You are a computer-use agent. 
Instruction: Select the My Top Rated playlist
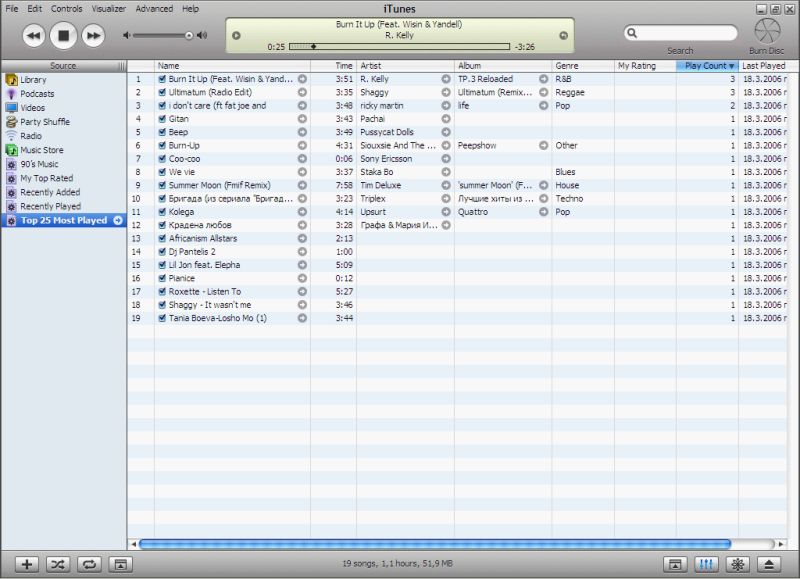(46, 179)
